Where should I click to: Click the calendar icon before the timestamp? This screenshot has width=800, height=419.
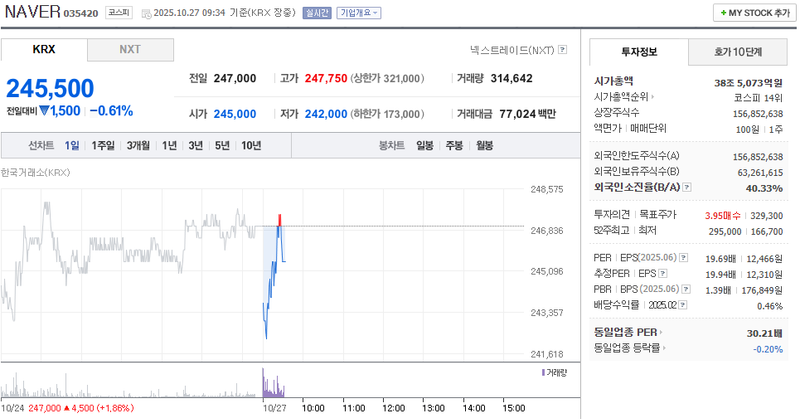click(x=146, y=14)
